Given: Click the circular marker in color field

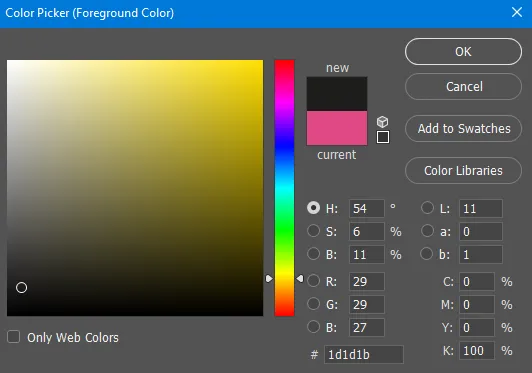Looking at the screenshot, I should [x=21, y=287].
